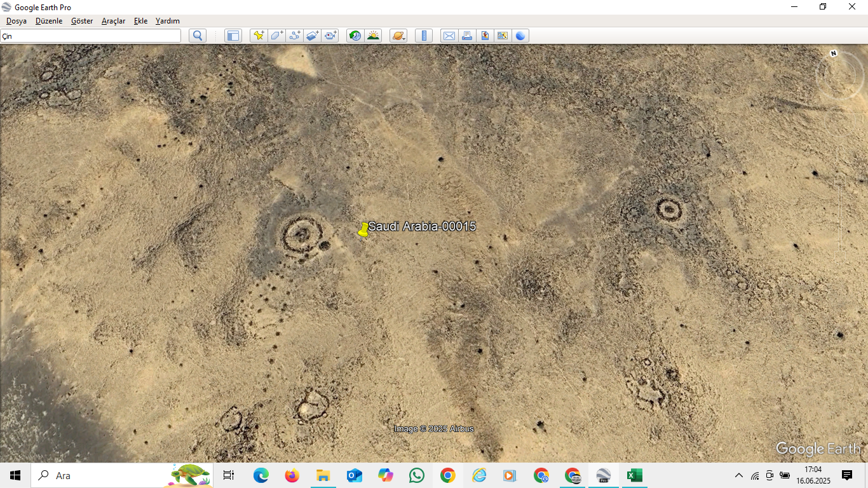
Task: Toggle the sidebar panel visibility
Action: tap(233, 36)
